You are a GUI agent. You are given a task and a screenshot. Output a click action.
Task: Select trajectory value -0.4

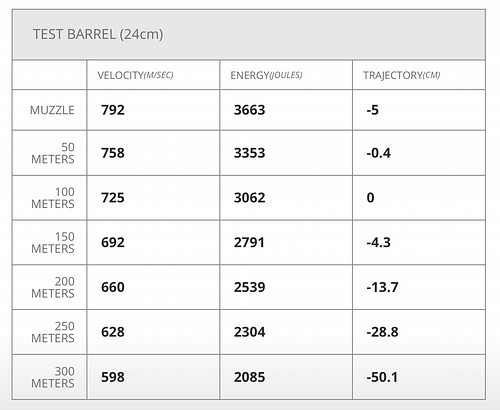pyautogui.click(x=379, y=153)
